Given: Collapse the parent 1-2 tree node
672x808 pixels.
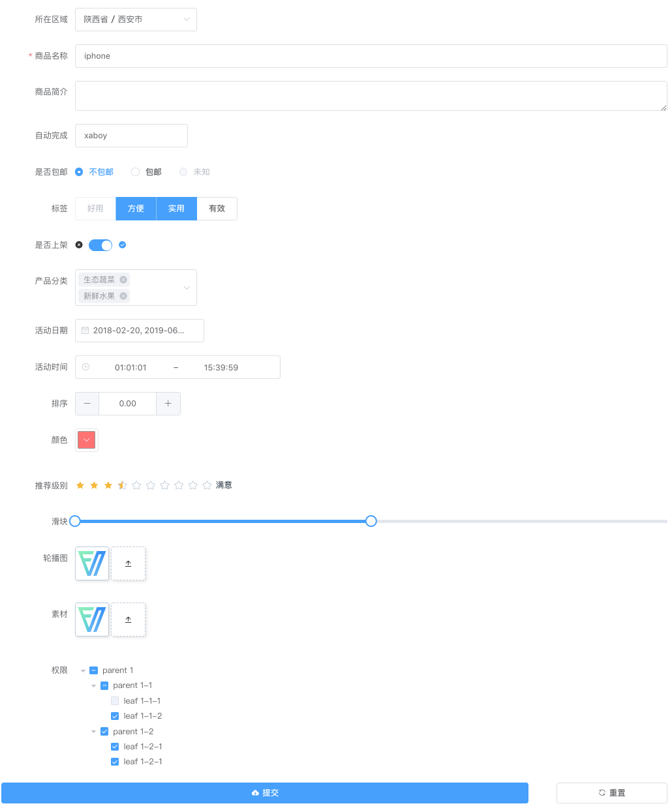Looking at the screenshot, I should [93, 731].
